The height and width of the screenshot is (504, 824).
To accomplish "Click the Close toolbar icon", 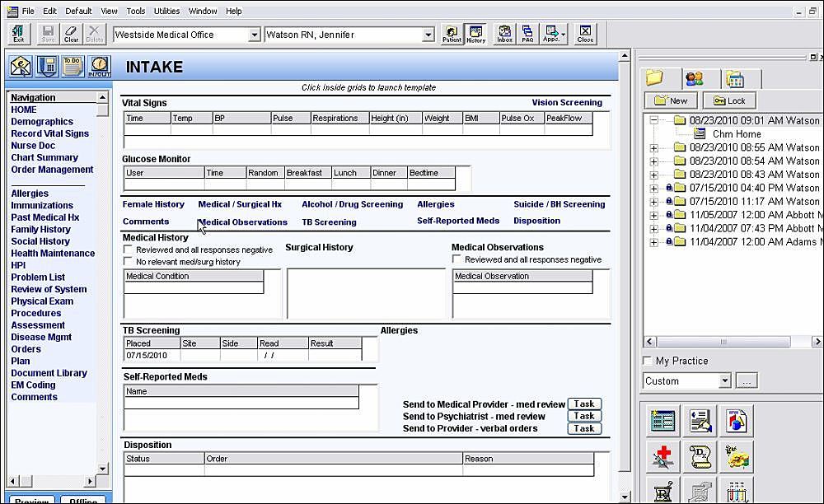I will coord(585,34).
